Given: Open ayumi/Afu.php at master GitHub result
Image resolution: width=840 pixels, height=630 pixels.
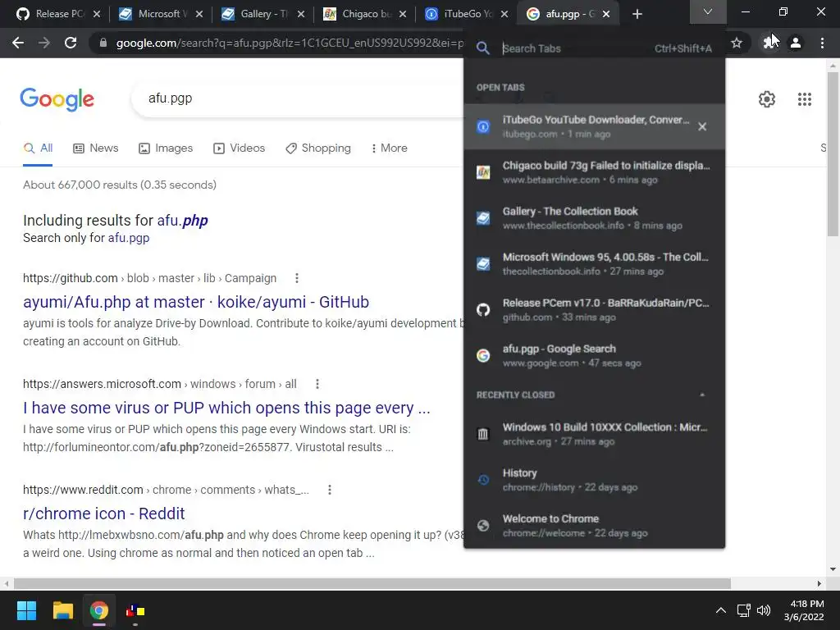Looking at the screenshot, I should click(x=196, y=302).
